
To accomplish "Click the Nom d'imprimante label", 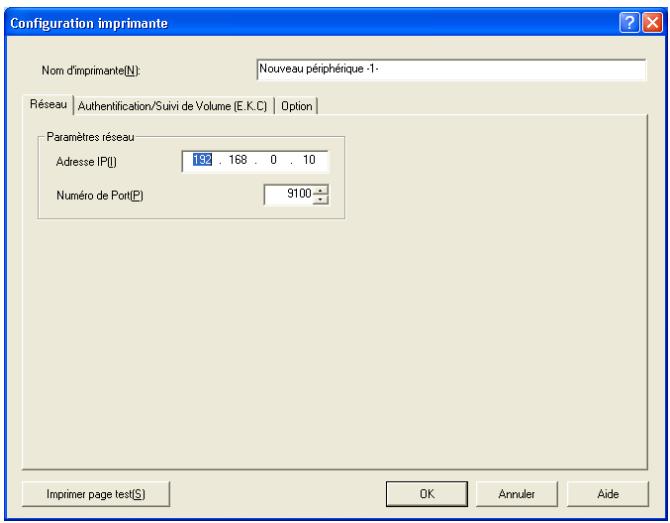I will pos(91,71).
